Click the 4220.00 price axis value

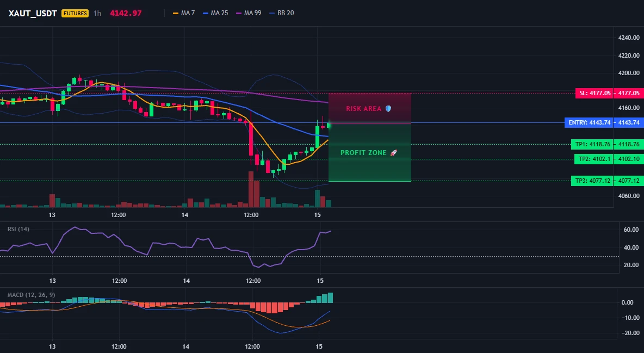(x=629, y=55)
